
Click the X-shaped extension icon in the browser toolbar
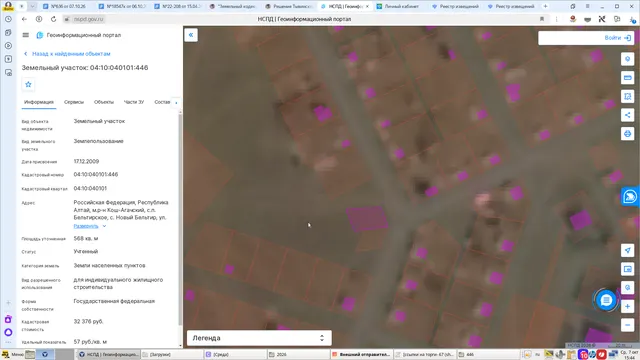click(x=602, y=19)
